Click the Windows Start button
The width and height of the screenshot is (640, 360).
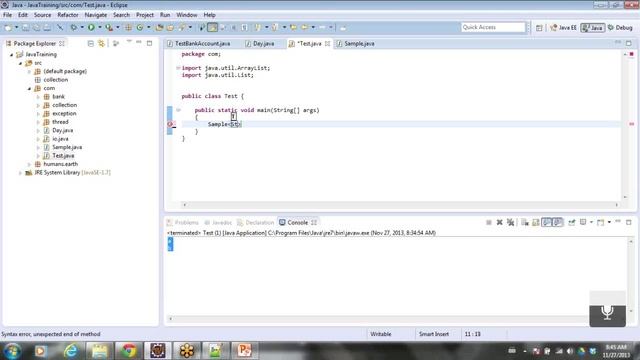12,351
